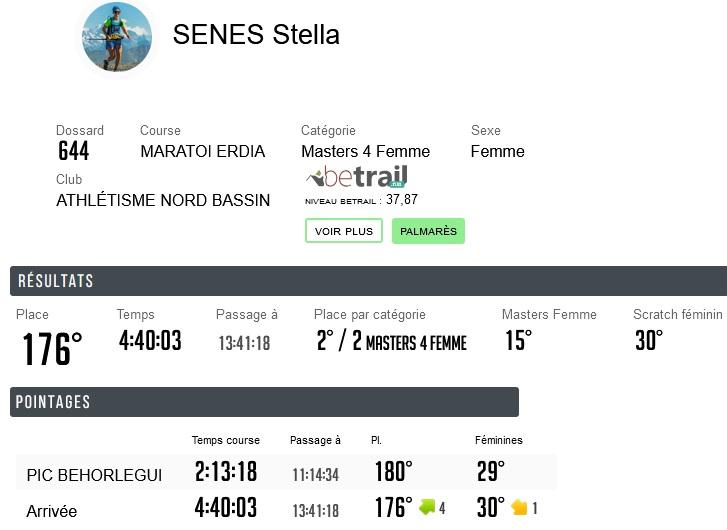Viewport: 727px width, 530px height.
Task: Click the dossard number 644
Action: 73,151
